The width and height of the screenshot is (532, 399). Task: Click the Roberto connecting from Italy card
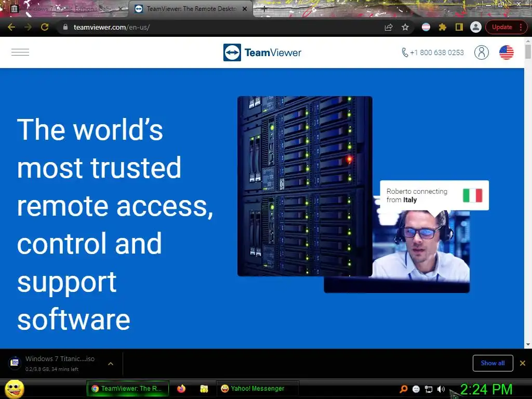[x=434, y=195]
